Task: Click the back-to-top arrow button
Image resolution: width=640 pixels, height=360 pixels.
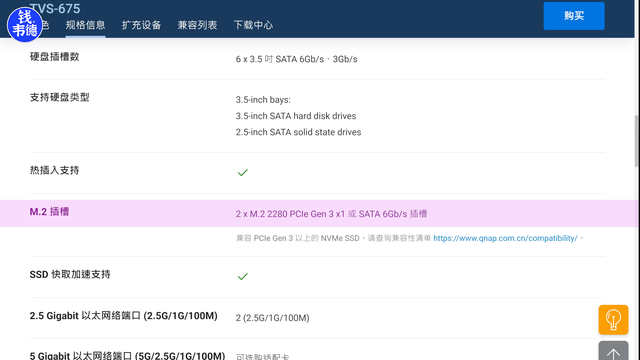Action: pyautogui.click(x=613, y=351)
